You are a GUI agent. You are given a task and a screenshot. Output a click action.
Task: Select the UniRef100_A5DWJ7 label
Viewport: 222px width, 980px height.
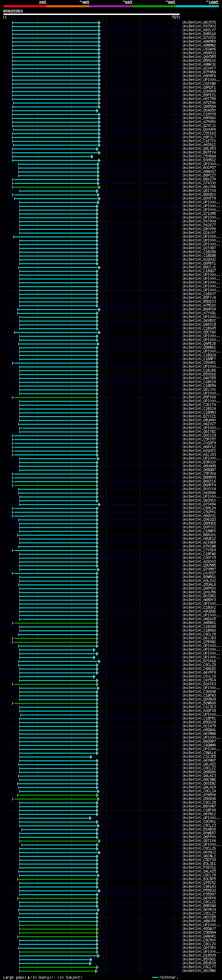199,929
